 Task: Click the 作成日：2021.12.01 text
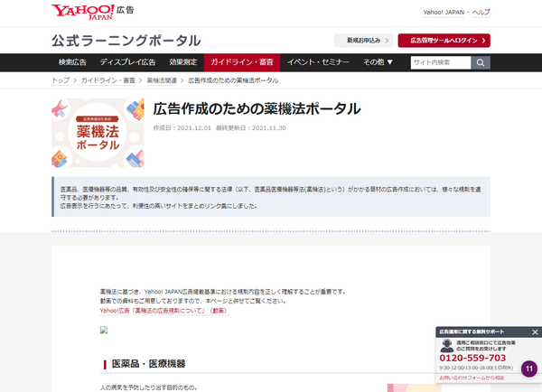182,128
